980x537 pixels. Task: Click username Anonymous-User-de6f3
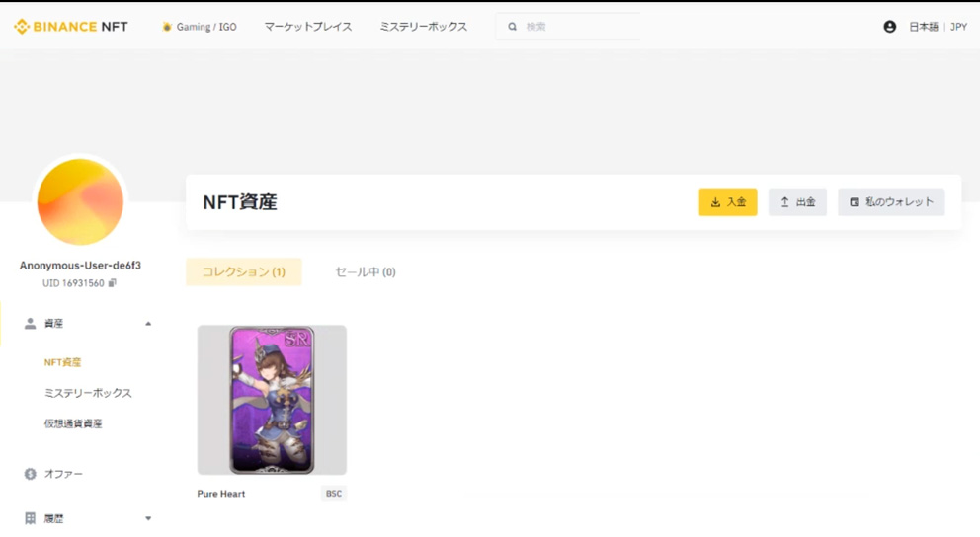(x=80, y=266)
